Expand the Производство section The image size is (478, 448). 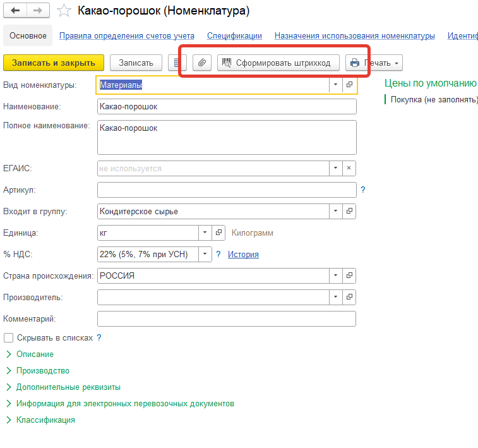38,370
